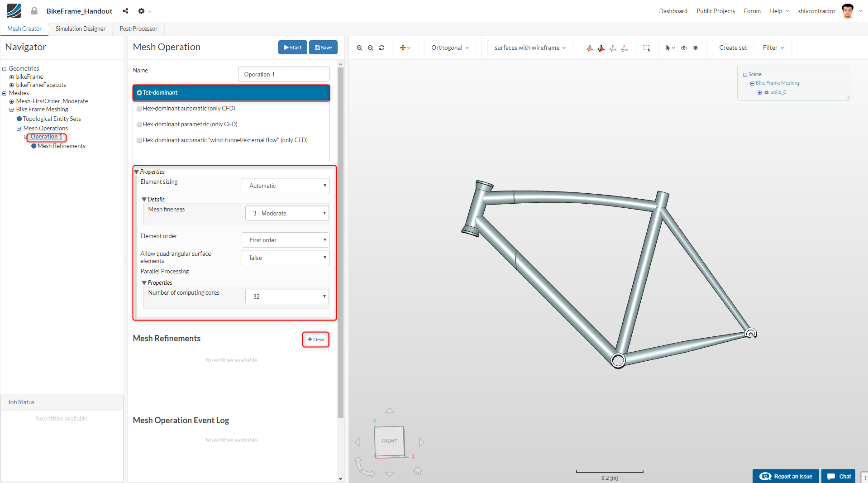The height and width of the screenshot is (483, 868).
Task: Select Hex-dominant parametric (only CFD) option
Action: (139, 124)
